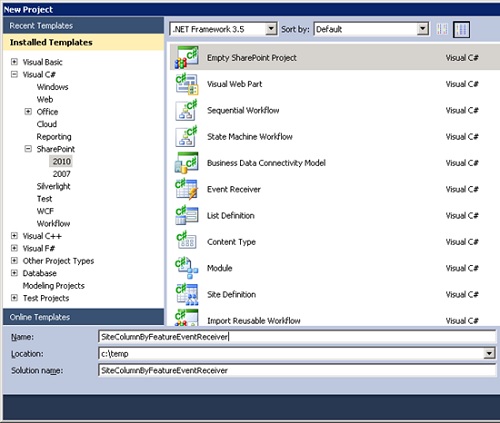Select the SharePoint tree item label

pos(56,149)
